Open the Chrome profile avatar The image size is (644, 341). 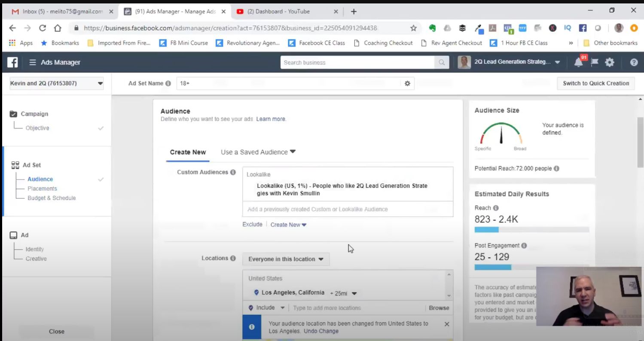coord(619,28)
